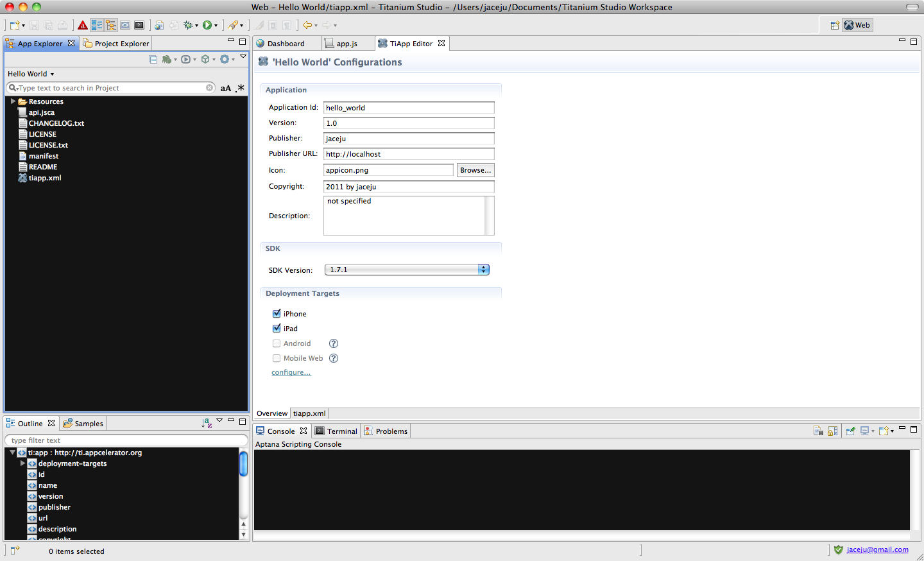The height and width of the screenshot is (561, 924).
Task: Click Collapse All in App Explorer toolbar
Action: 153,59
